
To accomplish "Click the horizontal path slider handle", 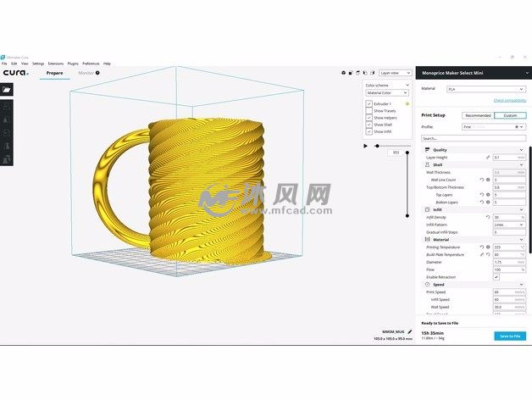I will click(x=377, y=146).
